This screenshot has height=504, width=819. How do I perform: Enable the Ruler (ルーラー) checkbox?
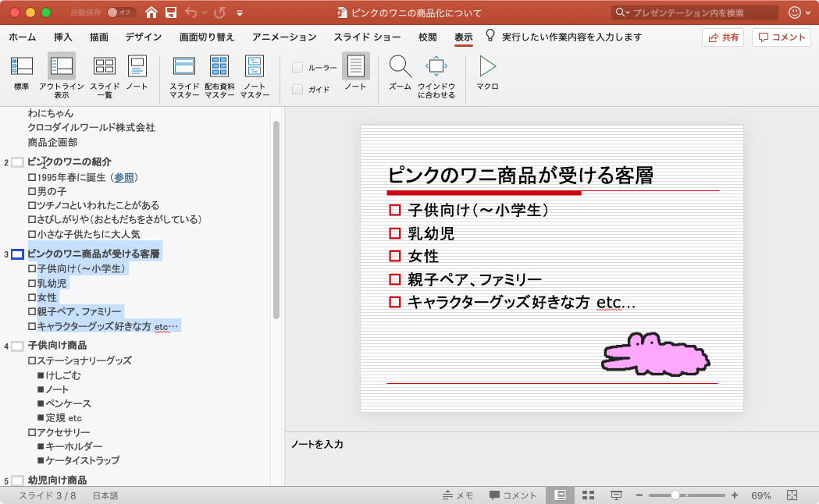[x=297, y=68]
